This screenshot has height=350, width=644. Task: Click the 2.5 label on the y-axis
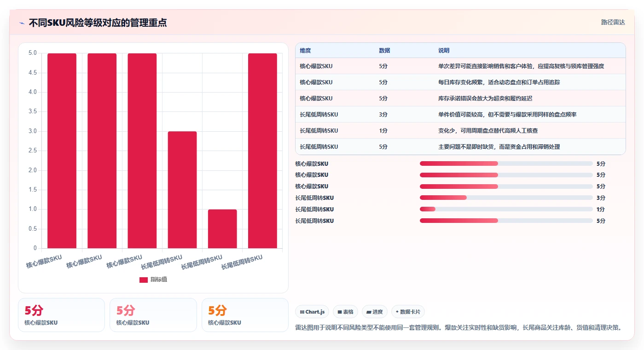coord(33,151)
